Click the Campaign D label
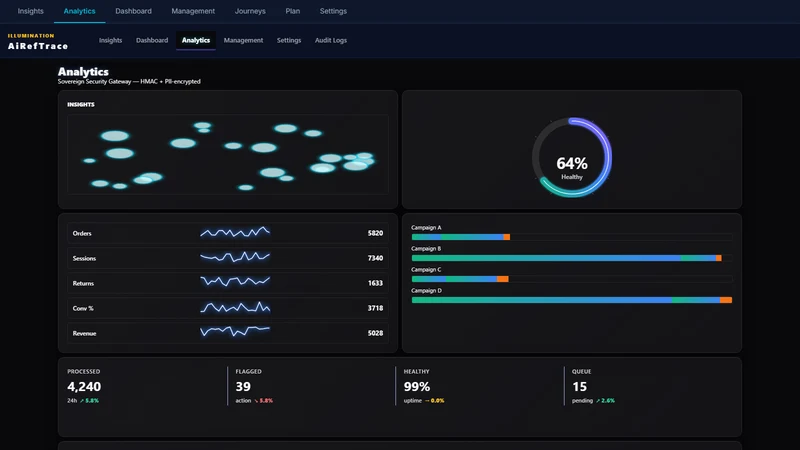This screenshot has height=450, width=800. pos(427,290)
